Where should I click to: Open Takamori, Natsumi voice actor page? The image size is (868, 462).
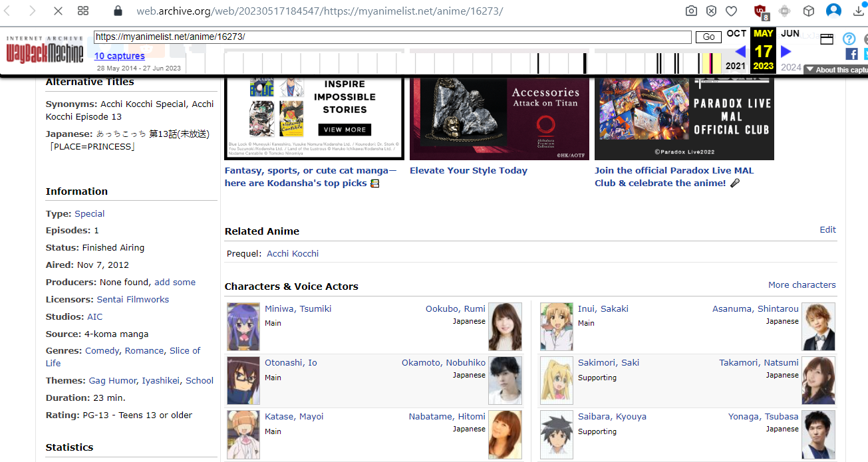click(x=759, y=363)
